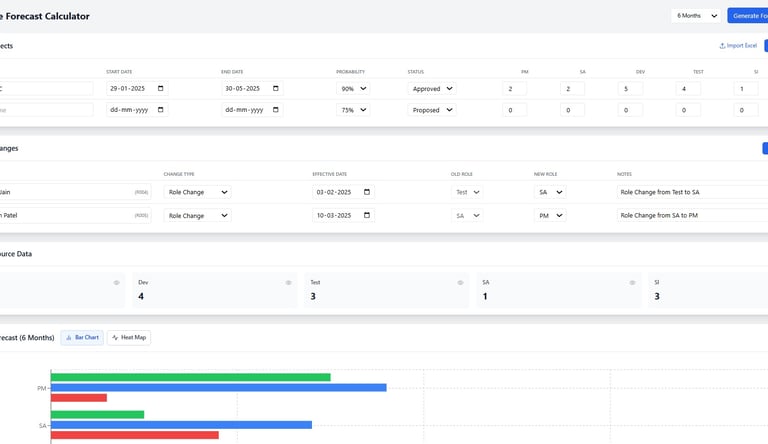
Task: Expand the 6 Months forecast period dropdown
Action: (x=696, y=16)
